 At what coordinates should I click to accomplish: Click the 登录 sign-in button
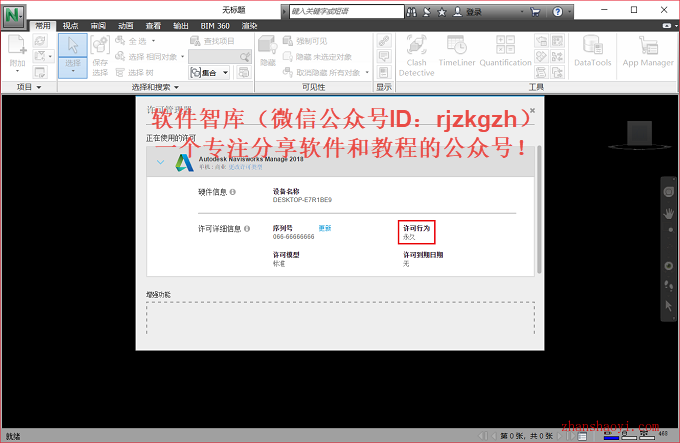468,12
